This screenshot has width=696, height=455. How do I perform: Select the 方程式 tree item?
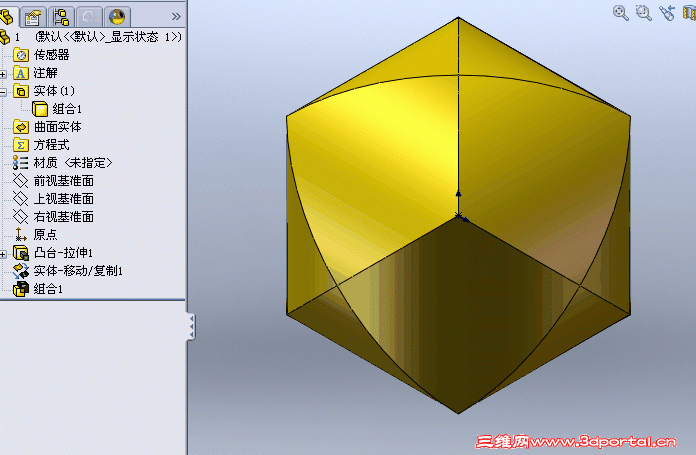pos(51,145)
